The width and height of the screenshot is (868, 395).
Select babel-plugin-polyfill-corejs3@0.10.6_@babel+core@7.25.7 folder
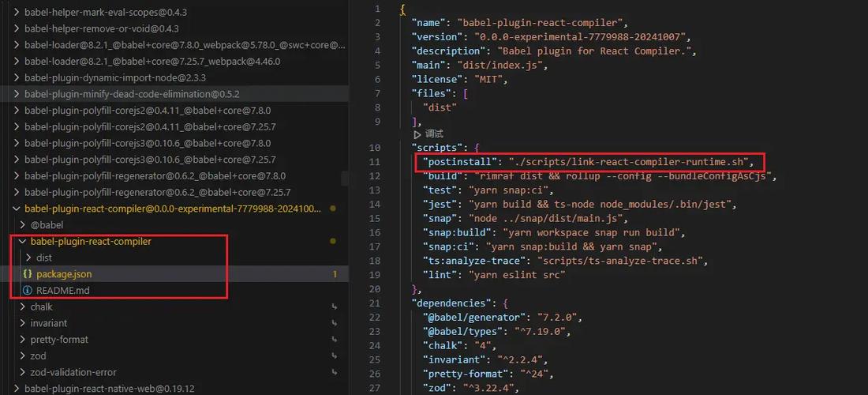(150, 160)
